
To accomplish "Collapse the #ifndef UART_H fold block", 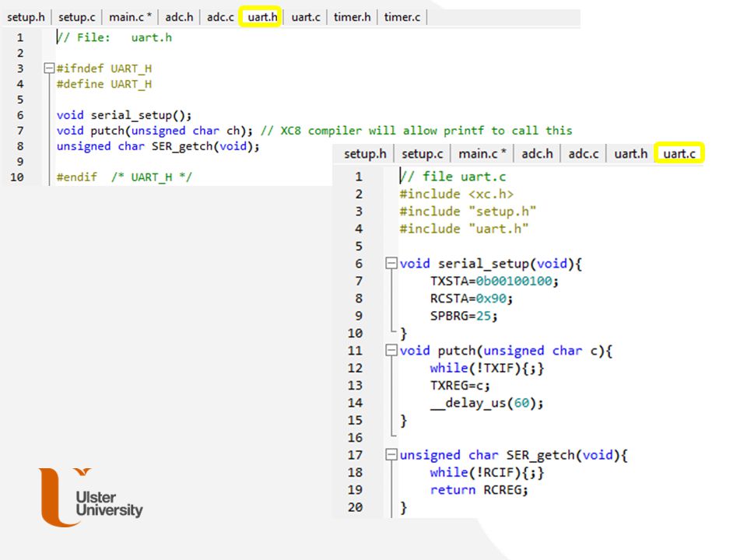I will pos(48,68).
